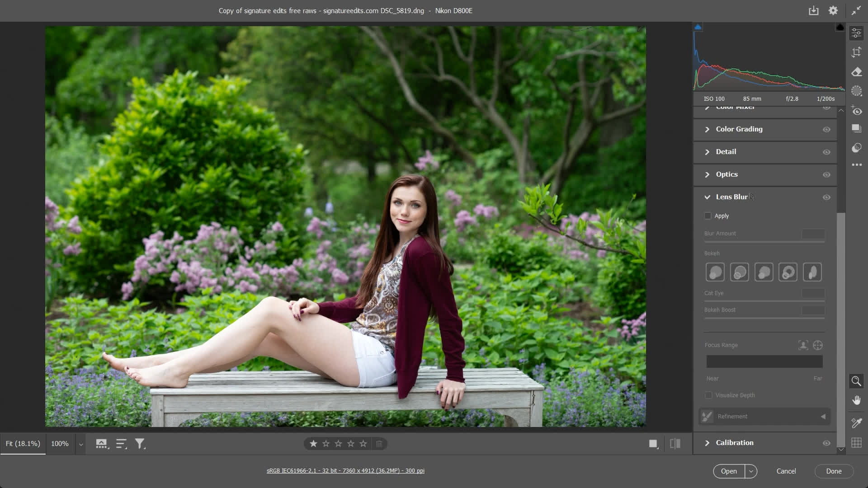Image resolution: width=868 pixels, height=488 pixels.
Task: Select the fifth cat-eye bokeh shape
Action: click(x=812, y=272)
